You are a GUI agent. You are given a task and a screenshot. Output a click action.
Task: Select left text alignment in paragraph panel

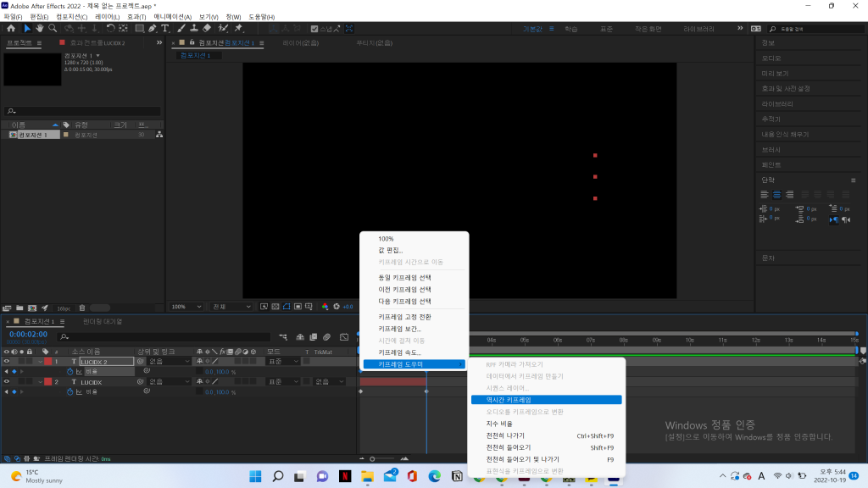coord(765,194)
